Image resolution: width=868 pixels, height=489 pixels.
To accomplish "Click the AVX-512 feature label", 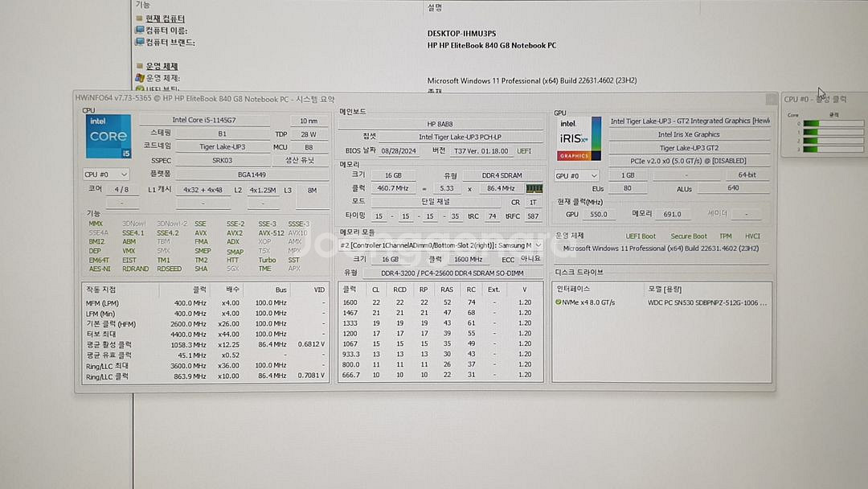I will point(272,233).
